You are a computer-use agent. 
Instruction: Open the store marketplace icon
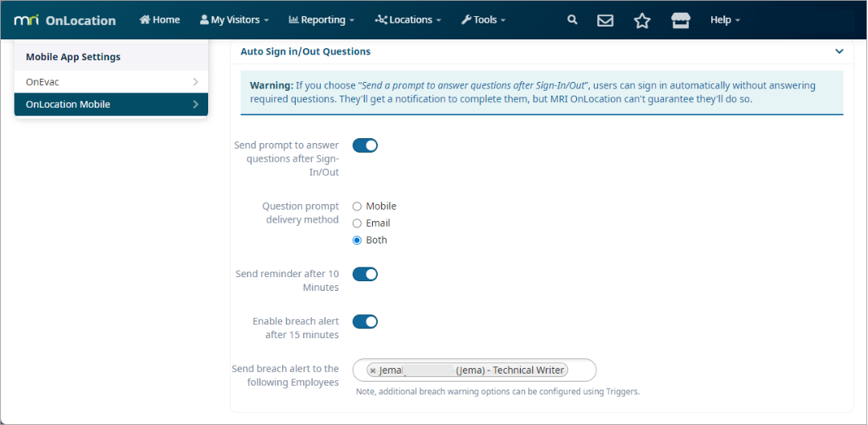point(681,20)
